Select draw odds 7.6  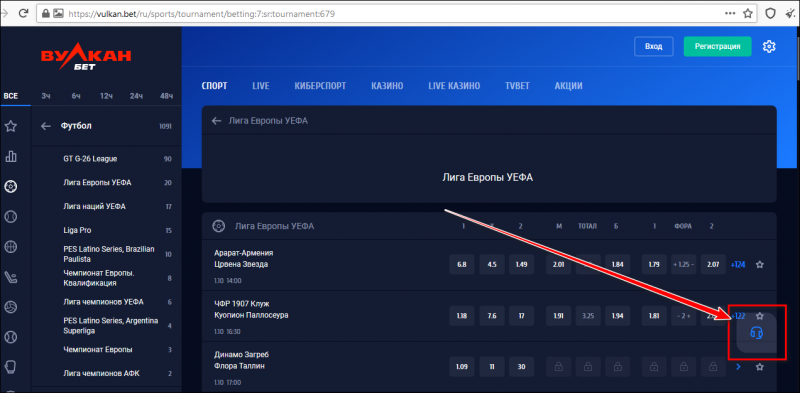click(x=492, y=316)
